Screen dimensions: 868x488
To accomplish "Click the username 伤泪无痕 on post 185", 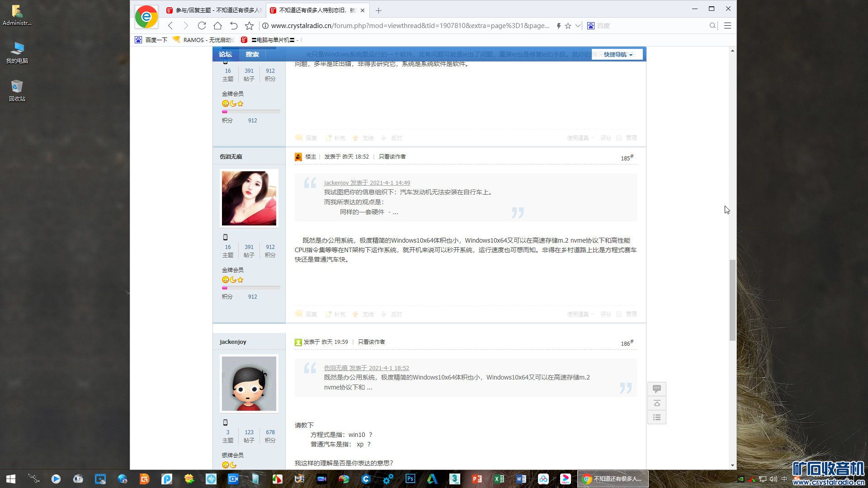I will (x=231, y=157).
